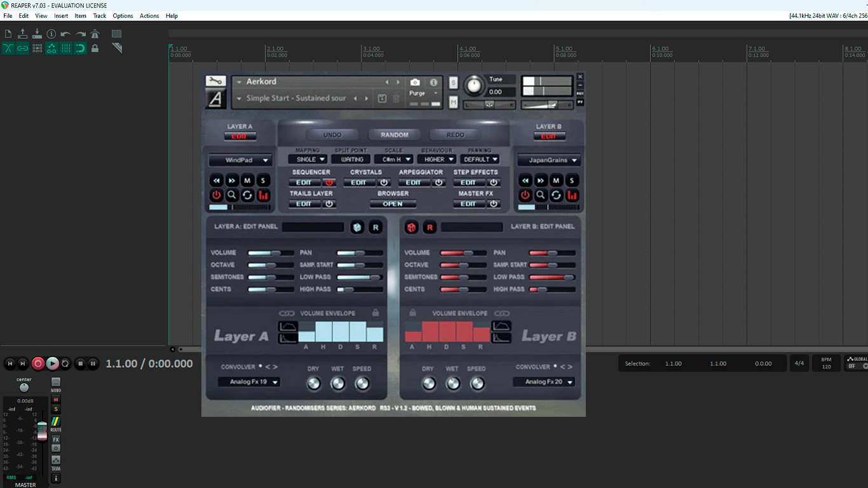This screenshot has width=868, height=488.
Task: Click the dashed selection rectangle toolbar icon
Action: (x=117, y=34)
